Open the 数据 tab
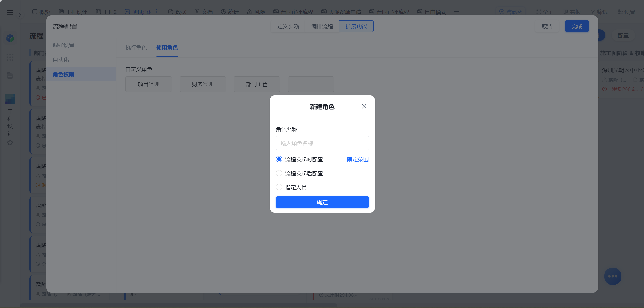The width and height of the screenshot is (644, 308). pos(177,12)
